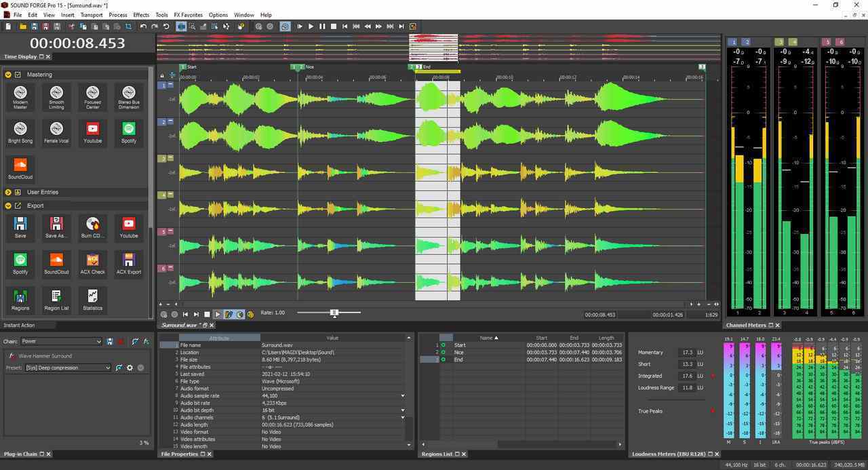Click the Cut scissors toolbar icon
Viewport: 868px width, 470px height.
click(x=71, y=26)
